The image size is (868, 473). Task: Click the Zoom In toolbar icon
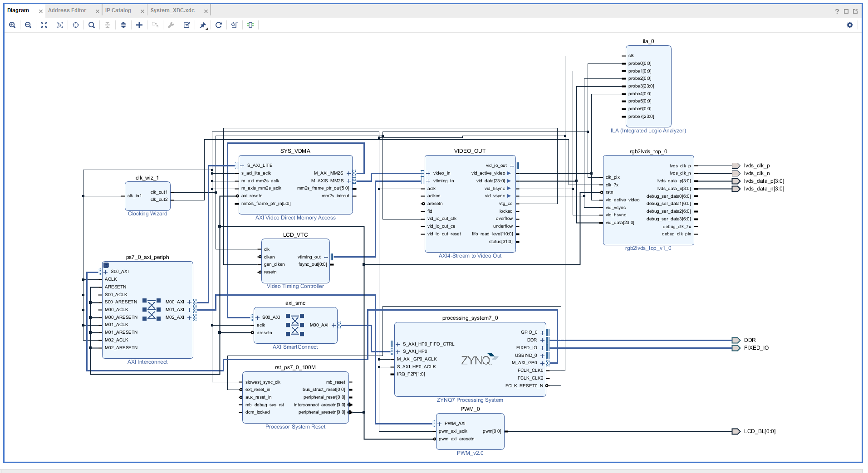(x=12, y=25)
